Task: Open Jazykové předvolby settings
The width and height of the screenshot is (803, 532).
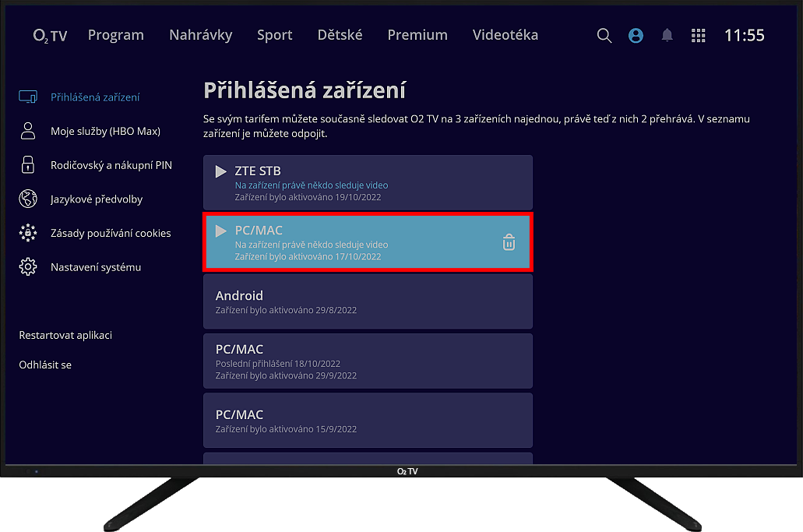Action: pyautogui.click(x=97, y=199)
